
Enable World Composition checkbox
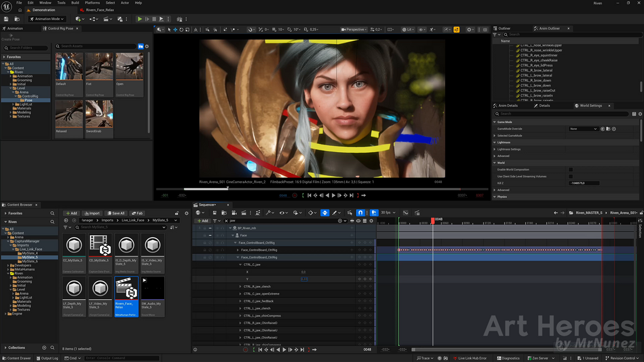click(x=570, y=170)
